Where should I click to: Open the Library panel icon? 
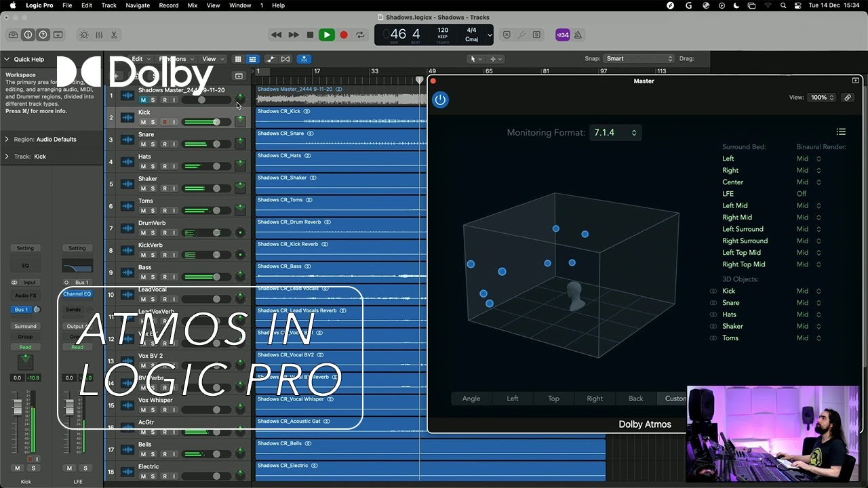point(13,35)
